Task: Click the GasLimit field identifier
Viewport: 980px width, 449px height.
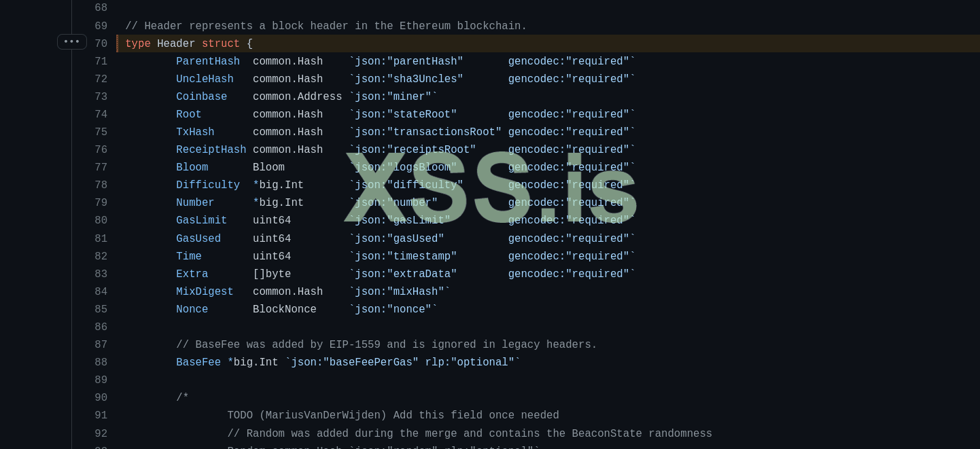Action: coord(201,221)
